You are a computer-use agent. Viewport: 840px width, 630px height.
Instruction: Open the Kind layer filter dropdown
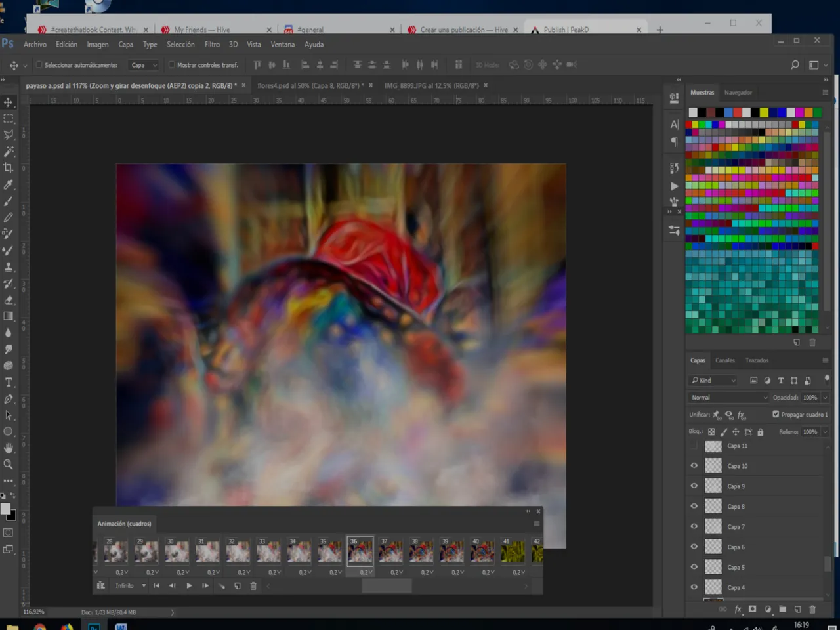click(713, 380)
